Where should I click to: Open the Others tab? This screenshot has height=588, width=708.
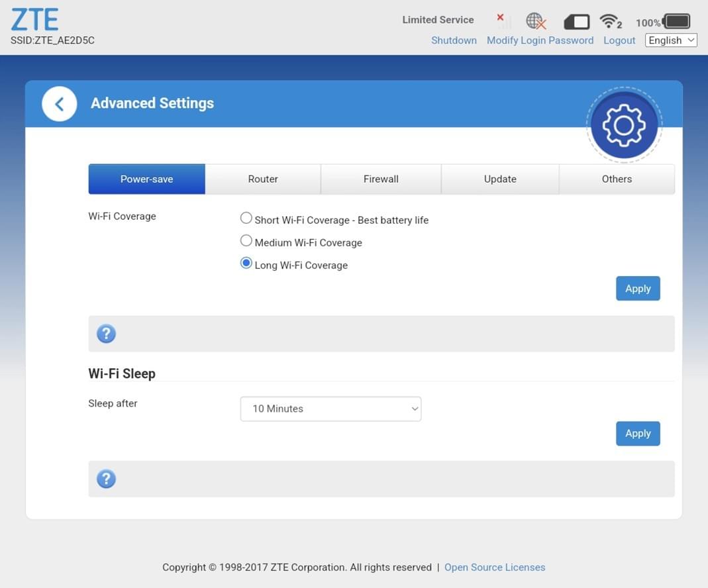click(617, 179)
